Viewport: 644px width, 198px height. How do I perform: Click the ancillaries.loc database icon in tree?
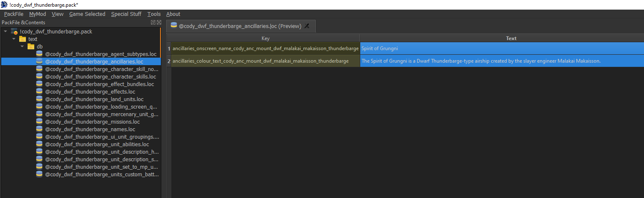[39, 61]
